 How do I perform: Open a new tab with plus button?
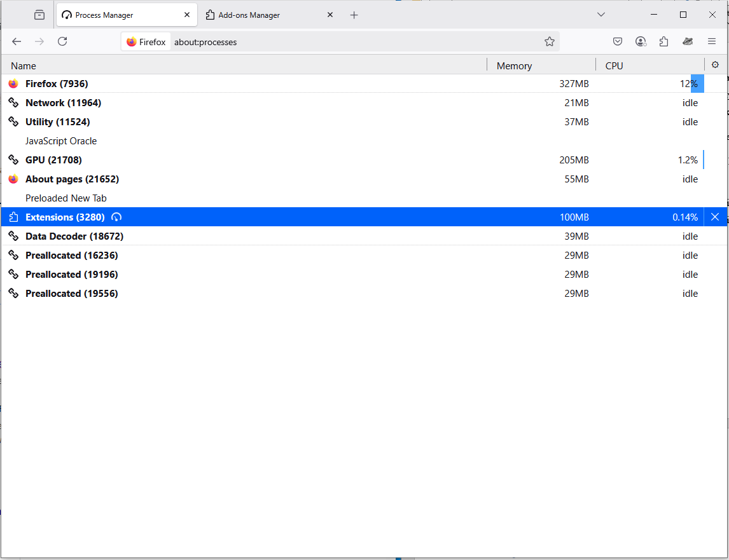pyautogui.click(x=354, y=15)
